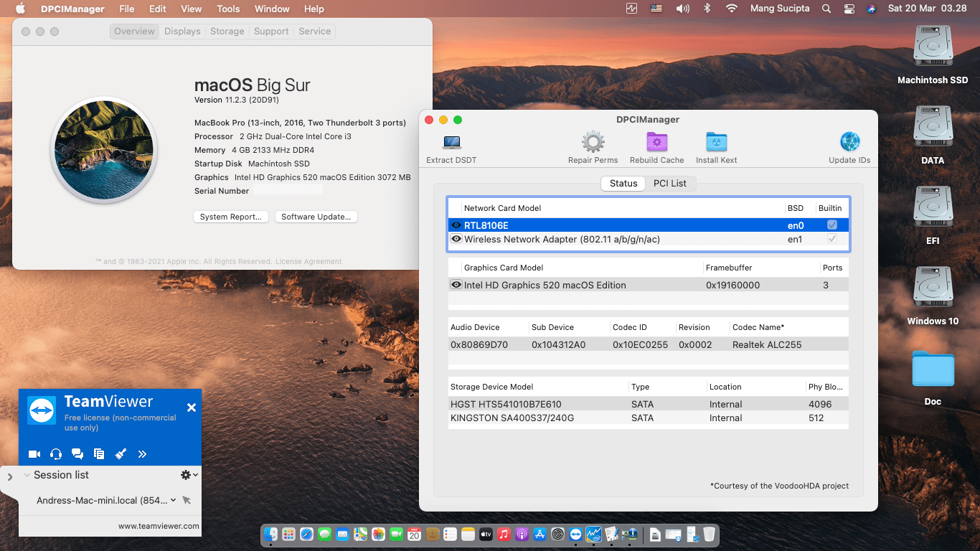Switch to Storage tab in About This Mac

[x=227, y=32]
